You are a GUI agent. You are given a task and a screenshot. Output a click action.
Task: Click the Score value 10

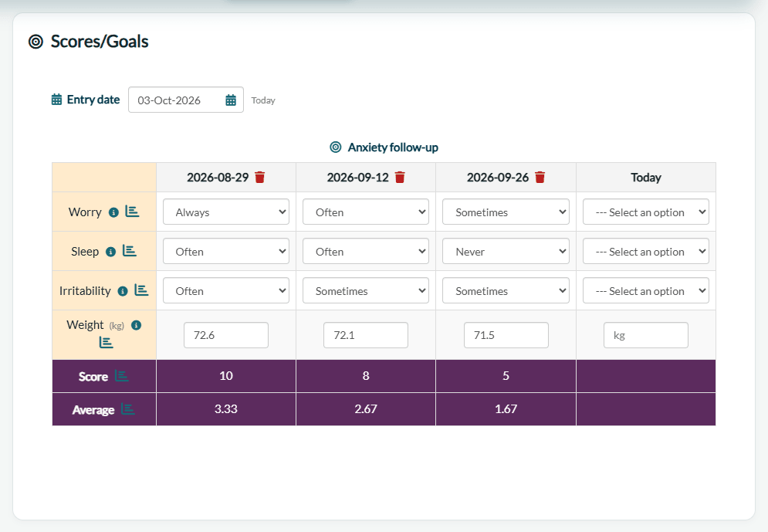pyautogui.click(x=226, y=376)
